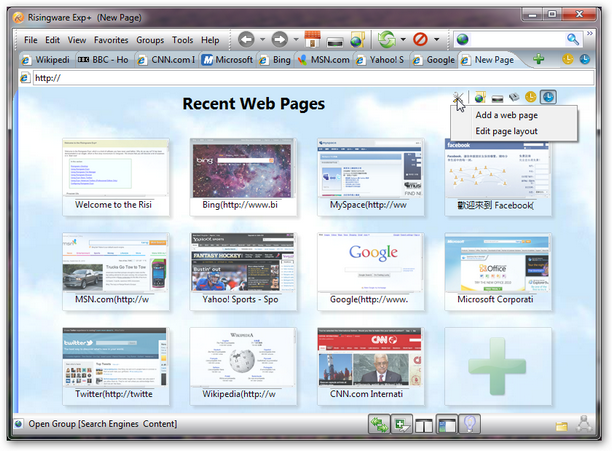The width and height of the screenshot is (612, 451).
Task: Click the split view status bar icon
Action: pyautogui.click(x=424, y=425)
